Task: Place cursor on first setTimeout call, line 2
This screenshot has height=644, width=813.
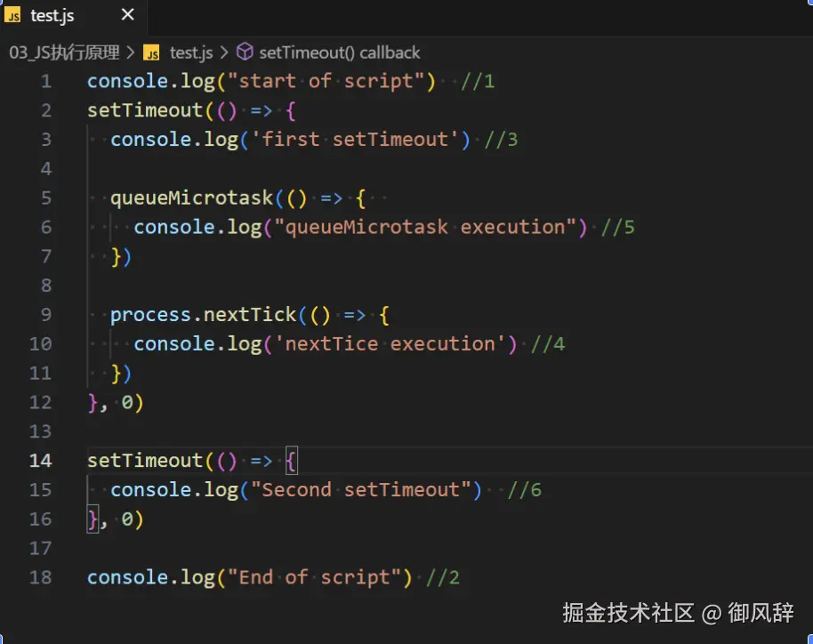Action: 145,110
